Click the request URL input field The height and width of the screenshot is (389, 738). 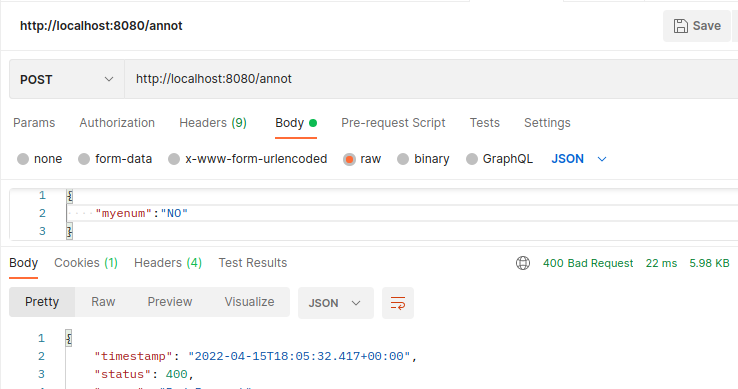point(431,79)
